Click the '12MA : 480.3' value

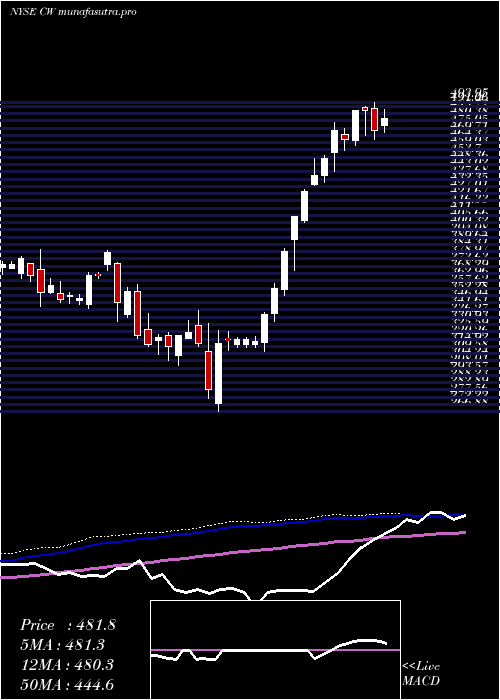[x=67, y=665]
